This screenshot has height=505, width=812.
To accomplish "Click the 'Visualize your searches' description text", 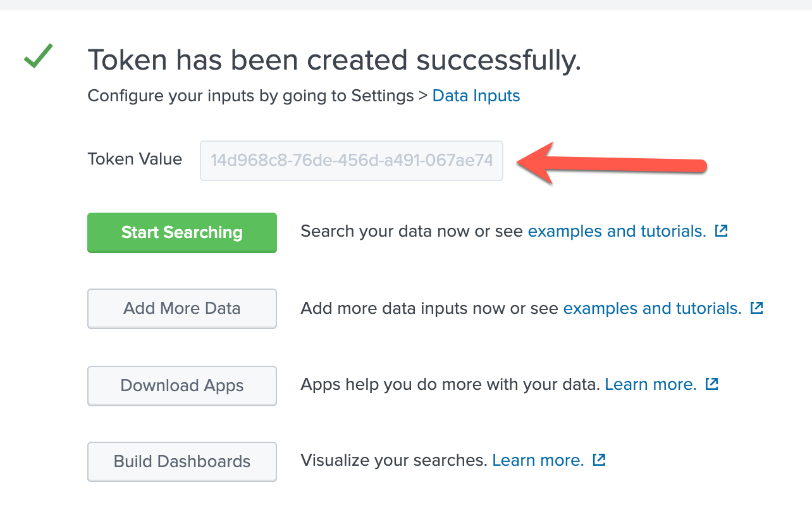I will coord(395,460).
